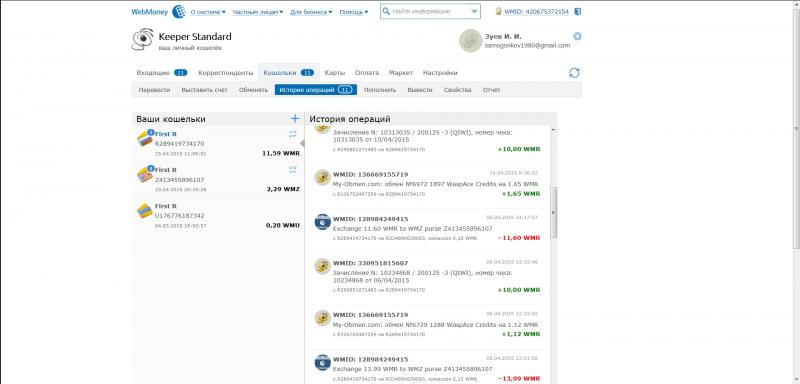
Task: Click the 'Обменять' button
Action: tap(253, 90)
